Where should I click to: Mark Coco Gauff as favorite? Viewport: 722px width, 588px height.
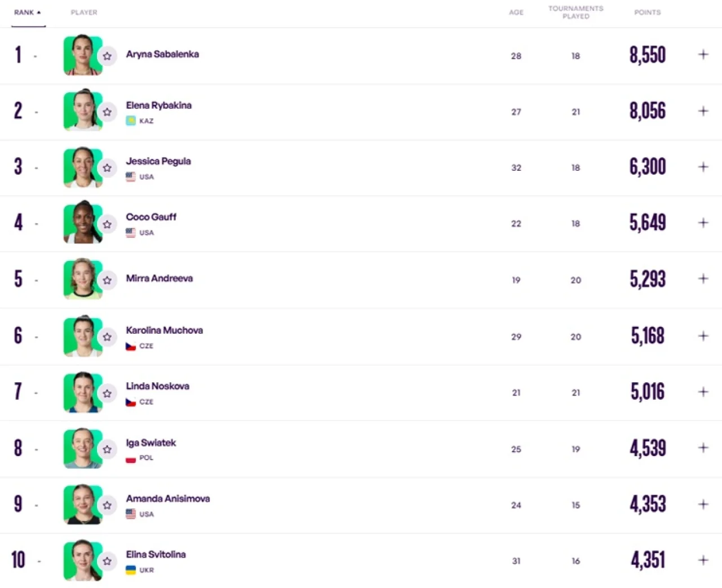pyautogui.click(x=107, y=224)
